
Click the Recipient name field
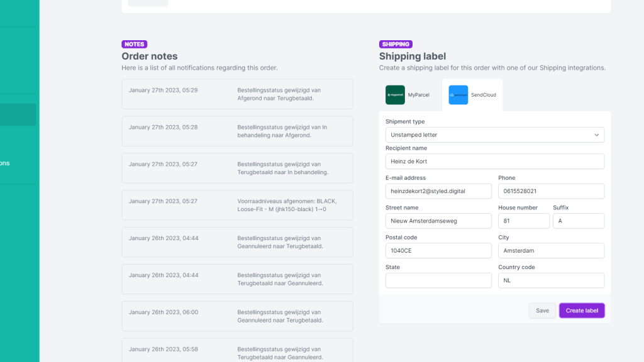pos(495,162)
